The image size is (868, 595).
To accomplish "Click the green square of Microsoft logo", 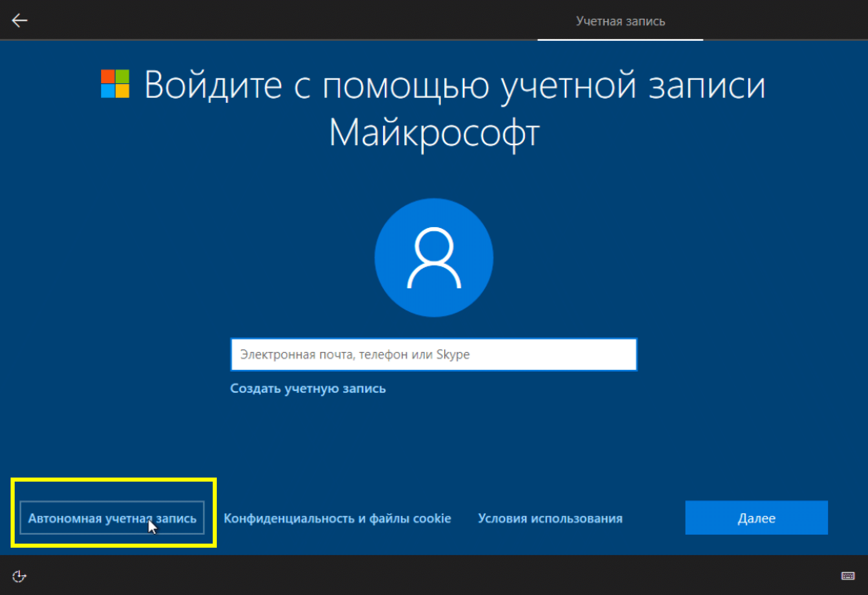I will (x=122, y=76).
